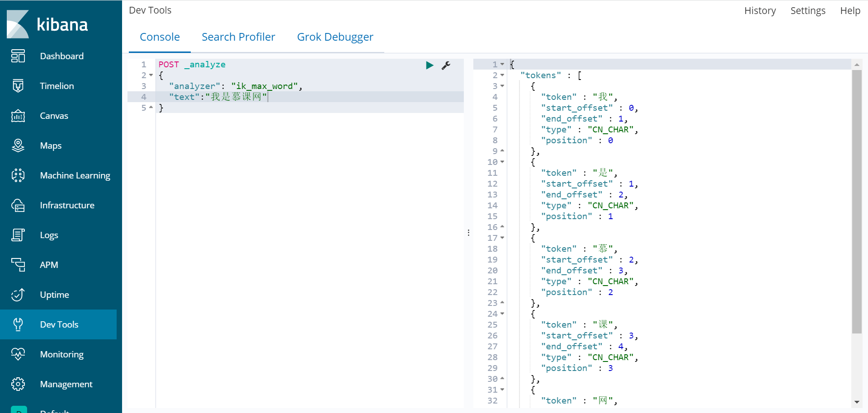Open the Monitoring heartbeat icon
This screenshot has height=413, width=868.
(x=18, y=354)
